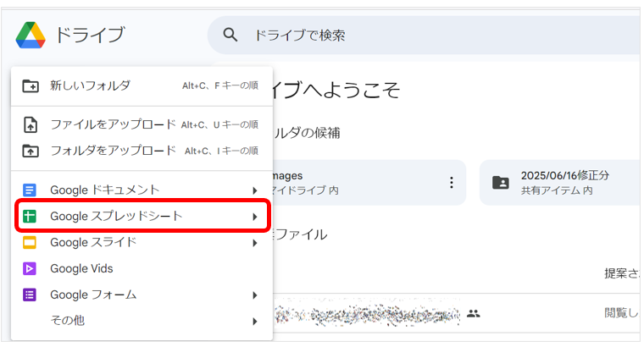Click the search magnifier icon

[x=230, y=35]
